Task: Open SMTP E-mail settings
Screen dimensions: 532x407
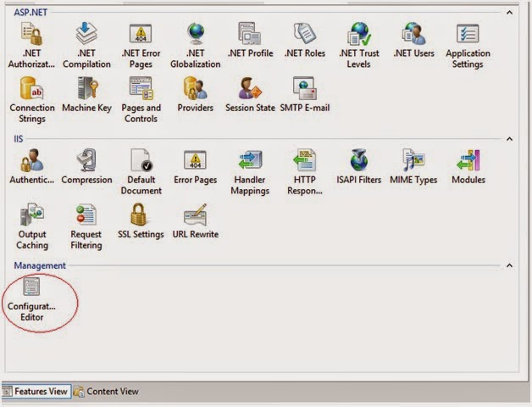Action: [x=305, y=94]
